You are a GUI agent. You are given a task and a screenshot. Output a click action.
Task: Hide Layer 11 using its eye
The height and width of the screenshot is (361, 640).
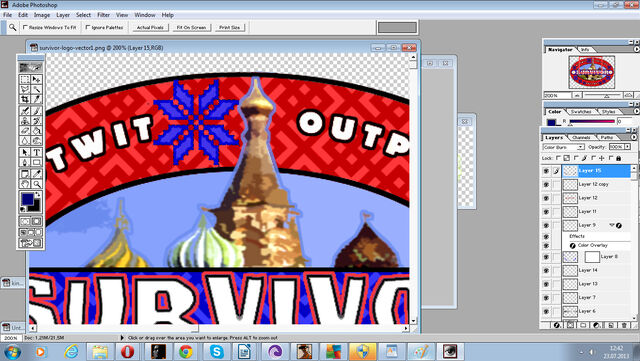click(546, 212)
